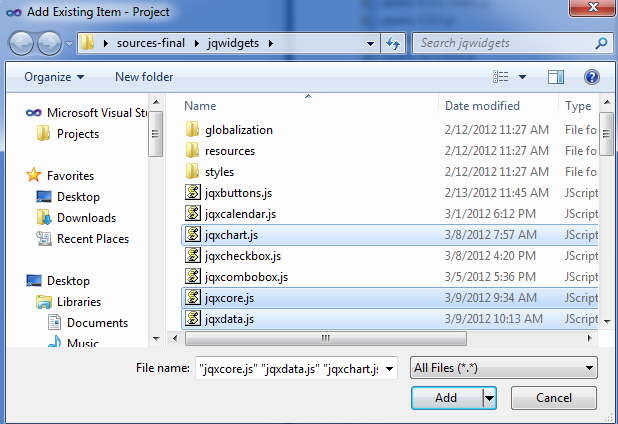The width and height of the screenshot is (618, 424).
Task: Select Desktop under Favorites
Action: pos(68,197)
